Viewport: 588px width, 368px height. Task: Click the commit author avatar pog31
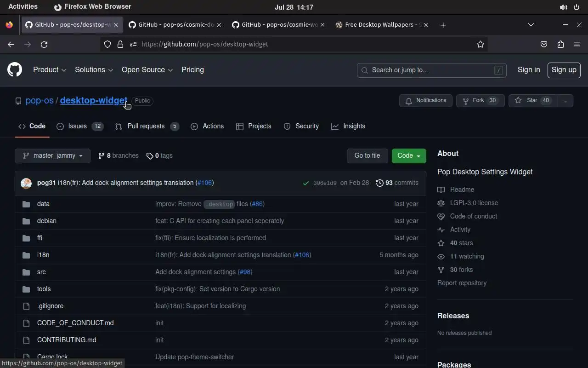tap(26, 183)
